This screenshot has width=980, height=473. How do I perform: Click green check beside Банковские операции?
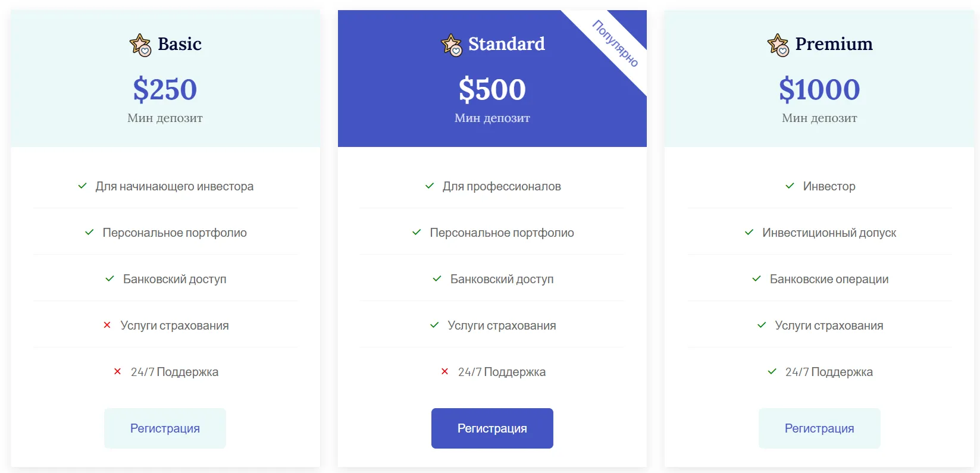coord(756,278)
